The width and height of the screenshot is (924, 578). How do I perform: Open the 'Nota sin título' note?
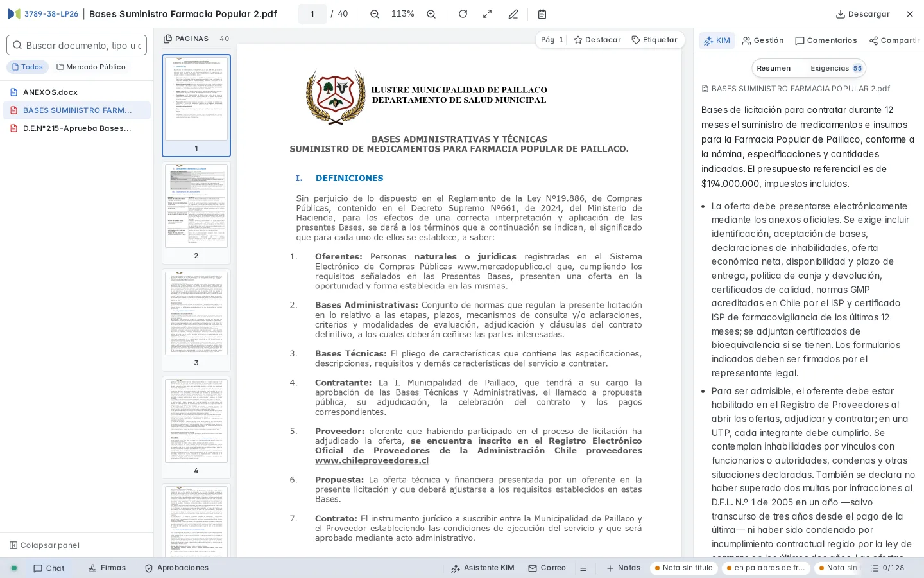(684, 568)
